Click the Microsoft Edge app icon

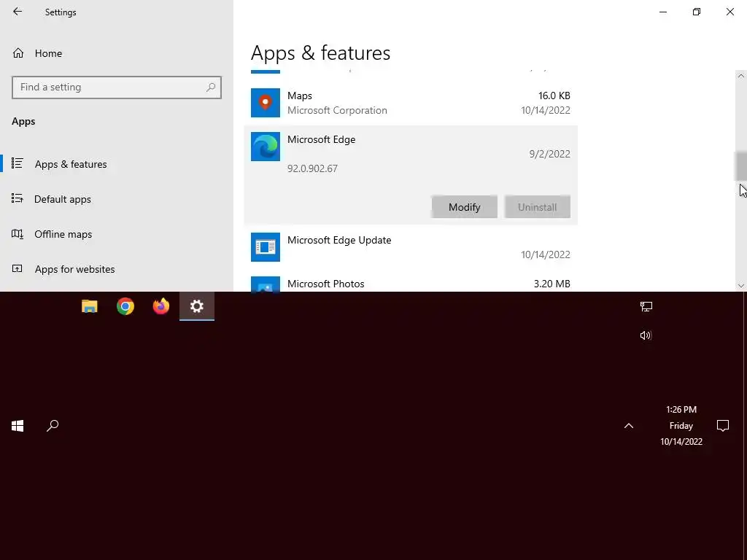tap(266, 146)
